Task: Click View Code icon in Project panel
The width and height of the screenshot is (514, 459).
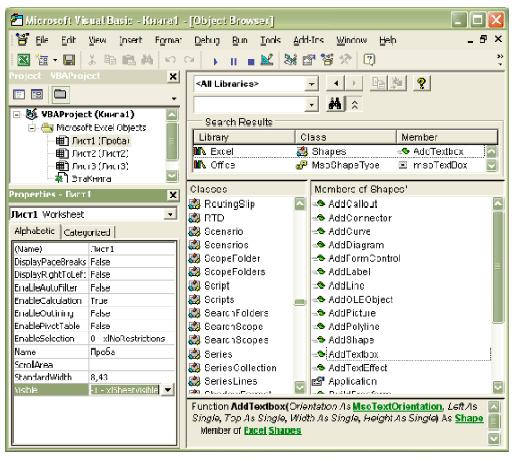Action: (19, 94)
